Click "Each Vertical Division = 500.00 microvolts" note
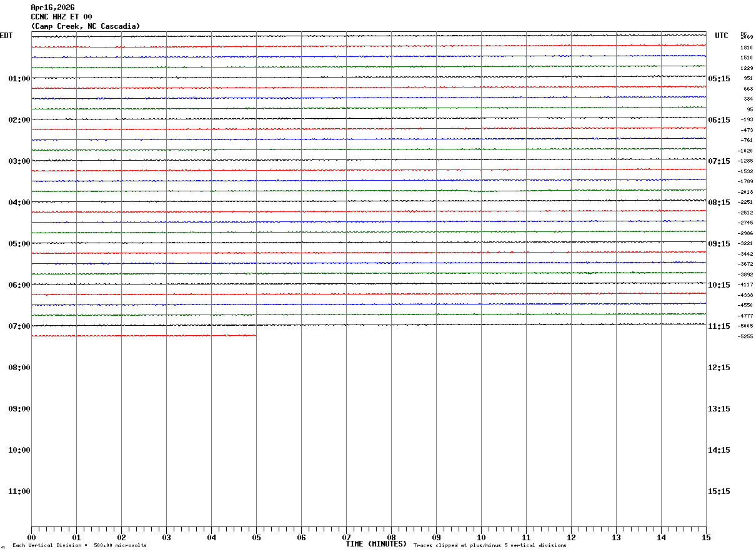The width and height of the screenshot is (756, 554). point(79,546)
